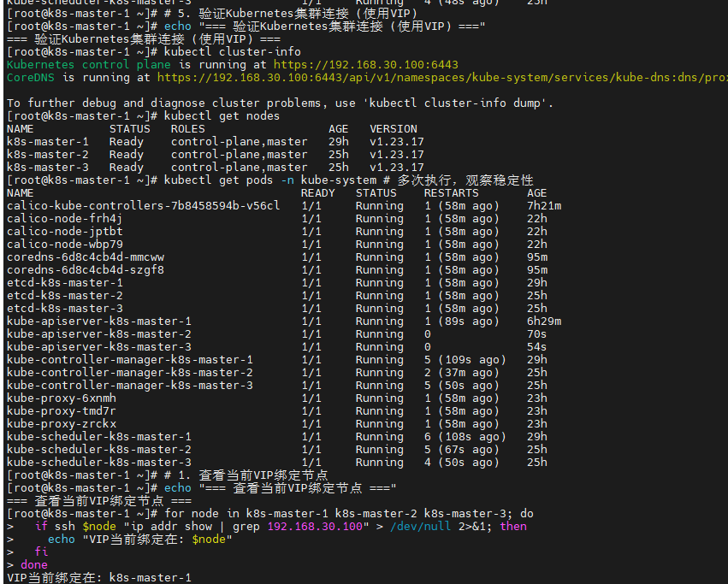Select pod etcd-k8s-master-2
The height and width of the screenshot is (584, 728).
point(64,296)
